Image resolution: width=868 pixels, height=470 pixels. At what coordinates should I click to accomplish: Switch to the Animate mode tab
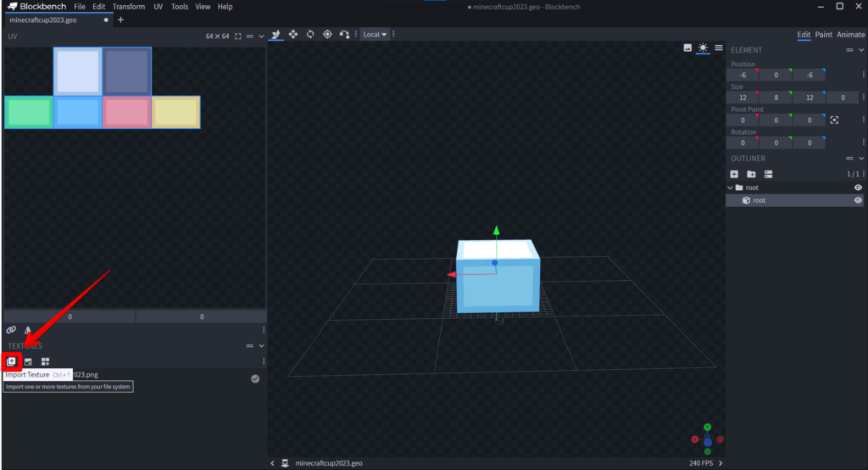pyautogui.click(x=851, y=35)
